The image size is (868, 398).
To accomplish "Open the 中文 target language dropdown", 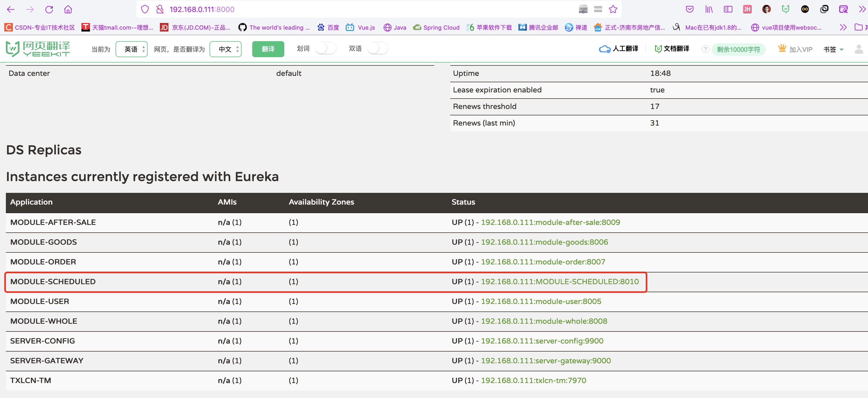I will click(226, 49).
